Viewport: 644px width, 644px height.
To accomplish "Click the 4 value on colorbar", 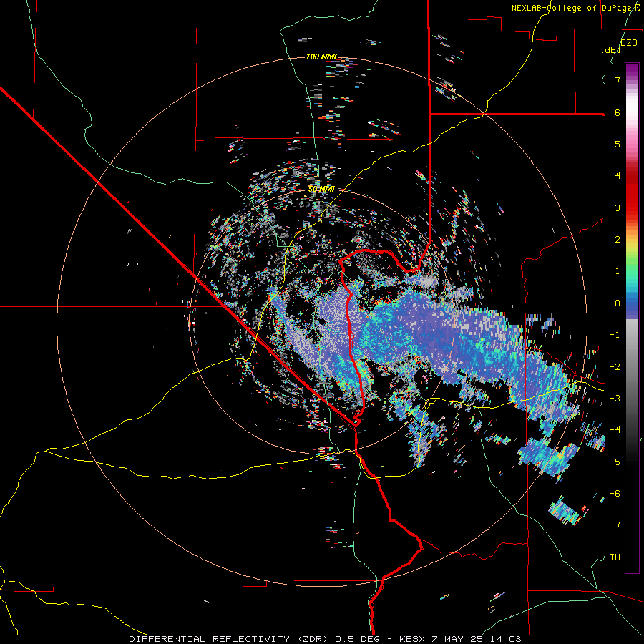I will coord(618,176).
